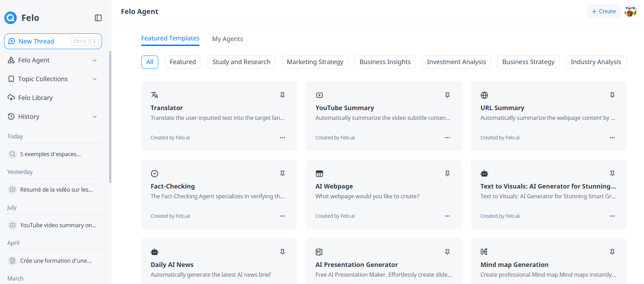
Task: Click the Create button
Action: coord(603,11)
